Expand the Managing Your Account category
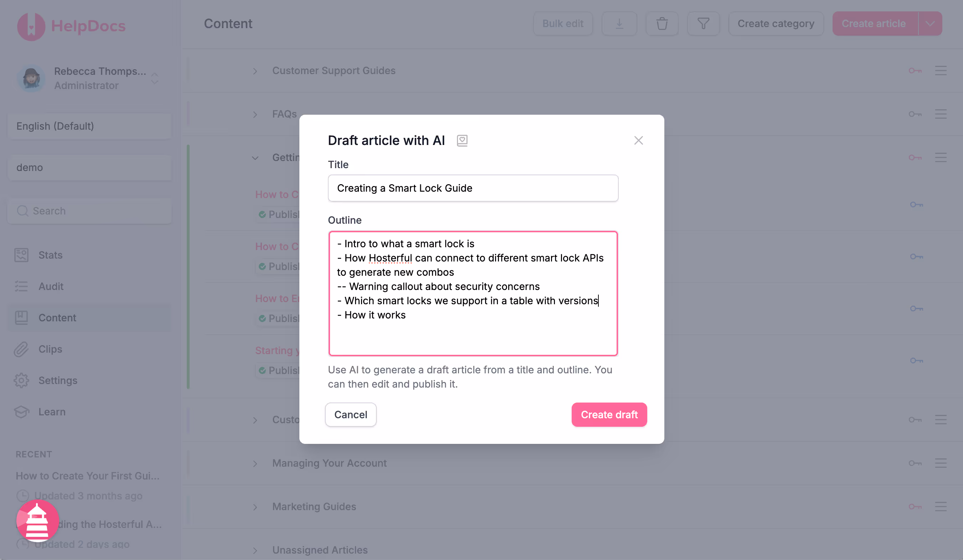 (255, 463)
